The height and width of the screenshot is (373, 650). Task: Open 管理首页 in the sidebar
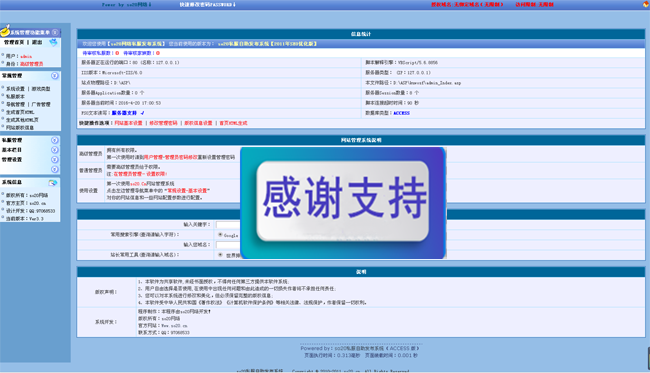[x=14, y=42]
